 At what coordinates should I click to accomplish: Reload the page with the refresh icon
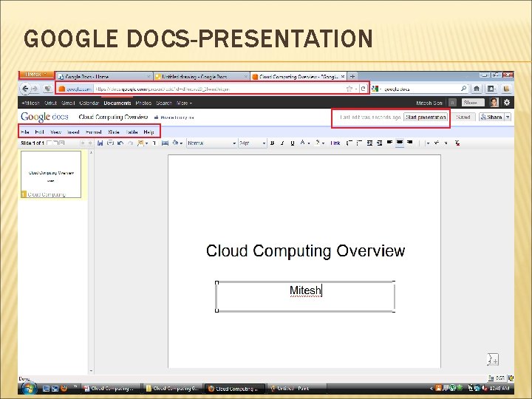363,89
